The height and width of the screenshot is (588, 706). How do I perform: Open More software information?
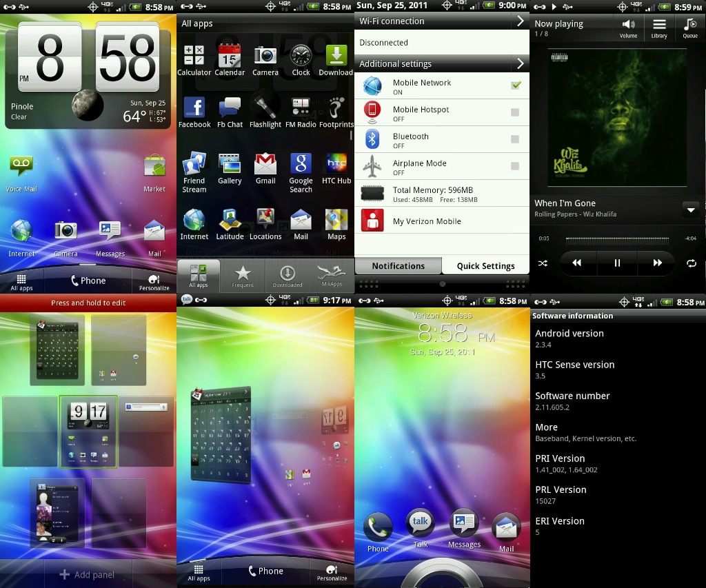point(618,432)
